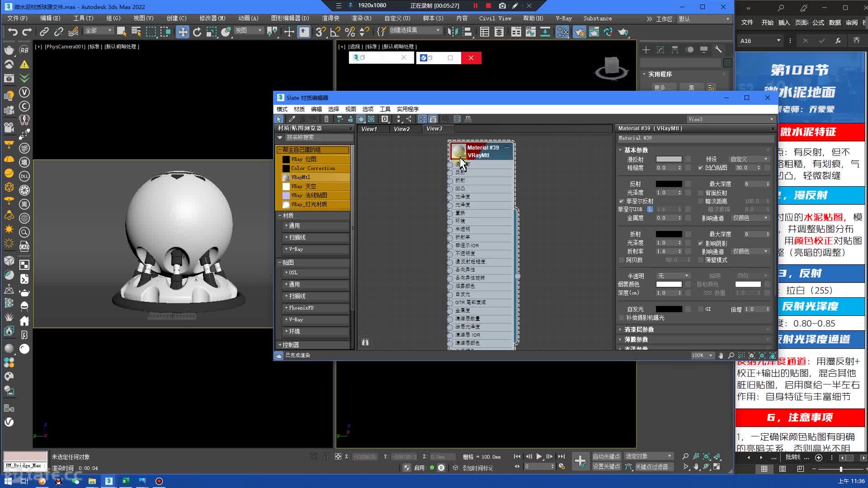Screen dimensions: 868x488
Task: Click the pause recording button
Action: (476, 6)
